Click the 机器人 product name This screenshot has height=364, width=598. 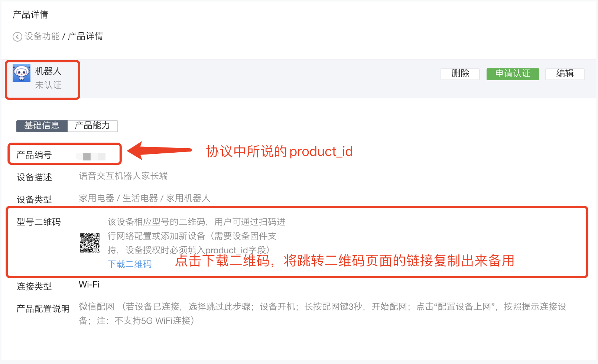[48, 71]
